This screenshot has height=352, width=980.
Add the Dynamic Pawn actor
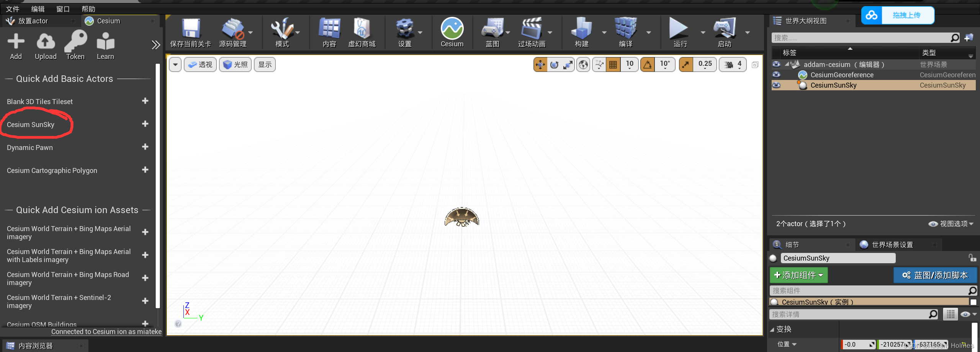click(145, 147)
